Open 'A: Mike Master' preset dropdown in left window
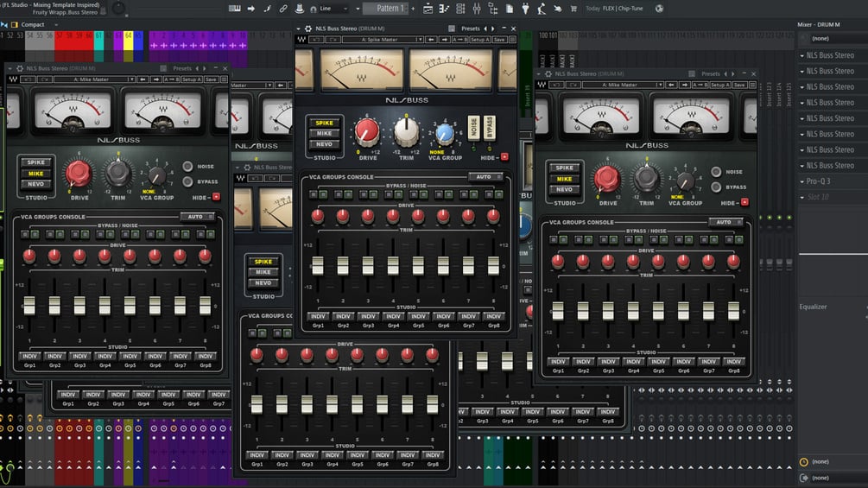The image size is (868, 488). point(95,79)
